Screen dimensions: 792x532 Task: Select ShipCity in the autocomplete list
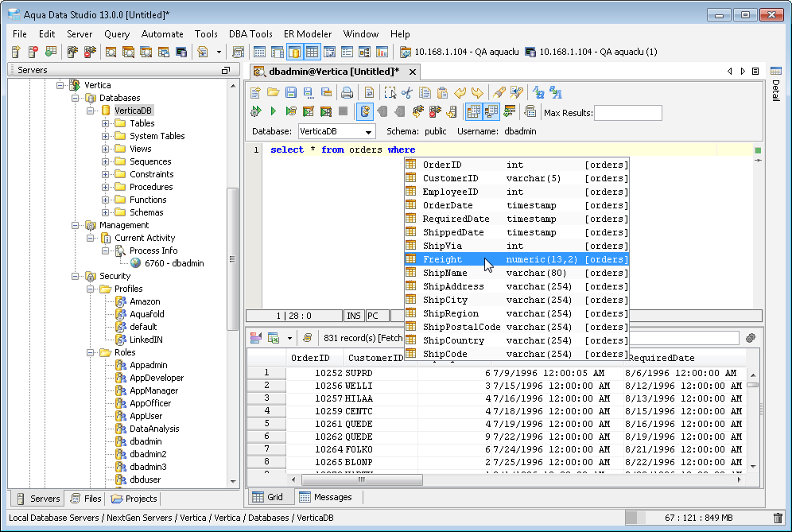pos(517,300)
